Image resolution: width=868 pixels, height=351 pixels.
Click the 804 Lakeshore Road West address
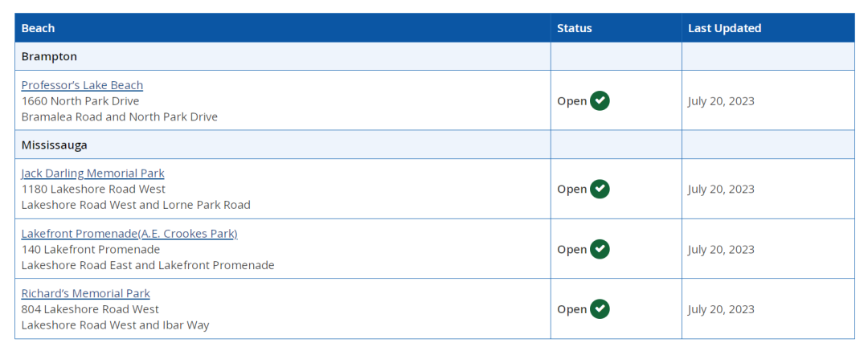[x=90, y=309]
